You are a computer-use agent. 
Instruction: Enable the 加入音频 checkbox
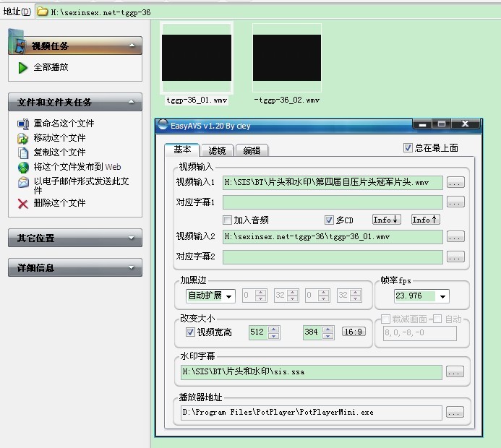[227, 220]
